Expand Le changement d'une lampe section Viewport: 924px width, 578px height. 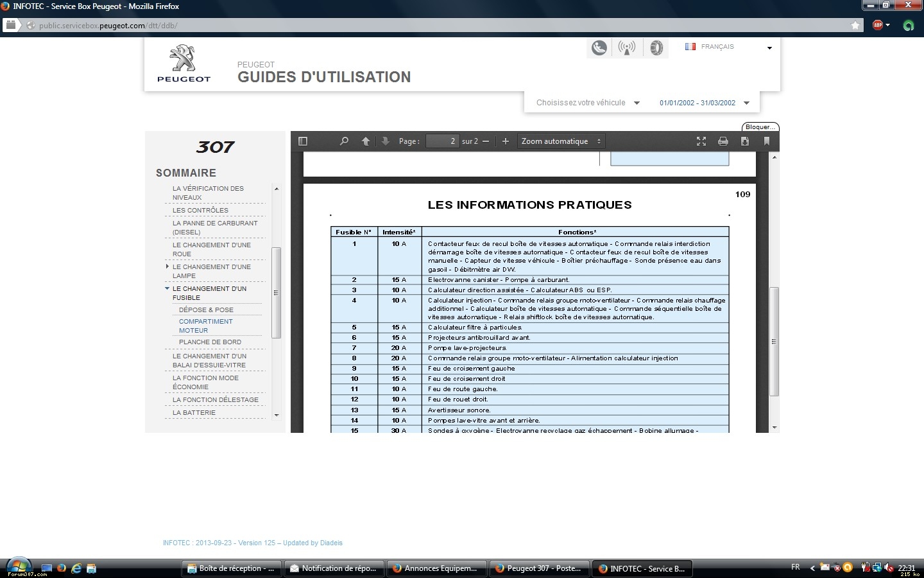[167, 267]
